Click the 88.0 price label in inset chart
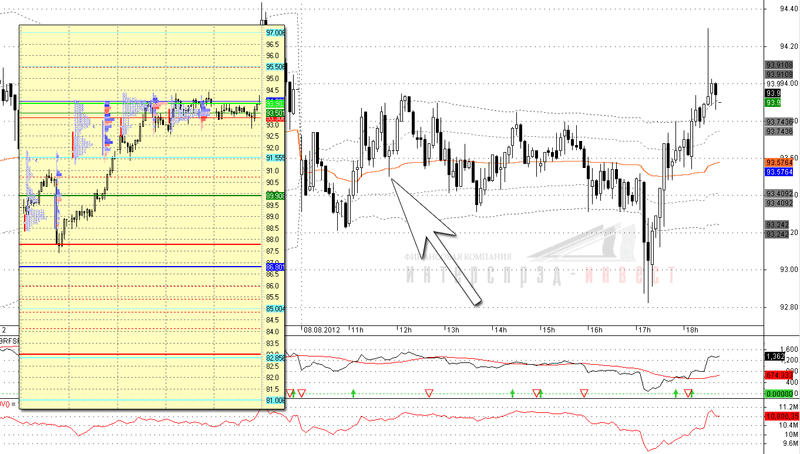Image resolution: width=800 pixels, height=454 pixels. (272, 240)
